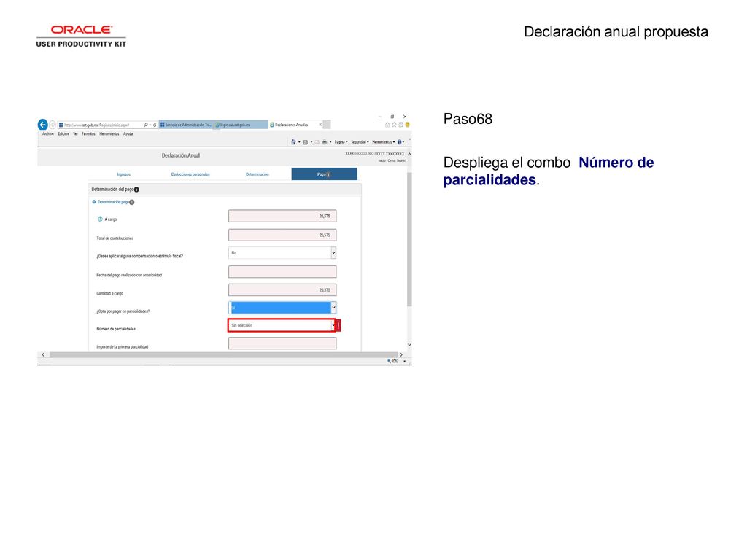Open the Determinación section tab

[x=258, y=174]
